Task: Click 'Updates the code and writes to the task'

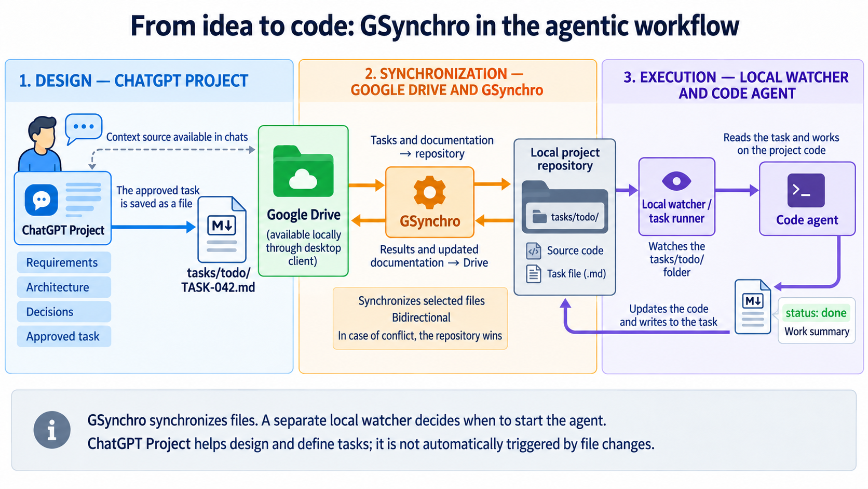Action: tap(669, 315)
